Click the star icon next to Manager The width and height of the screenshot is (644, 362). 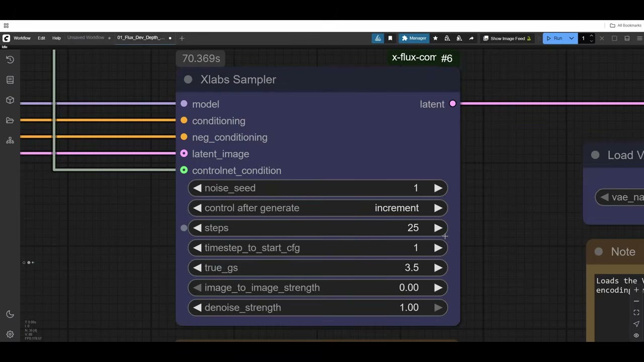(435, 38)
